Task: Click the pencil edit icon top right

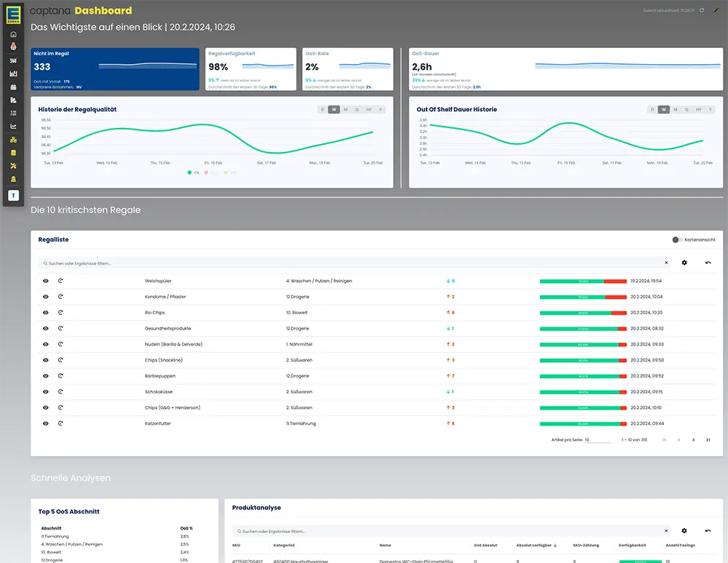Action: pyautogui.click(x=716, y=10)
